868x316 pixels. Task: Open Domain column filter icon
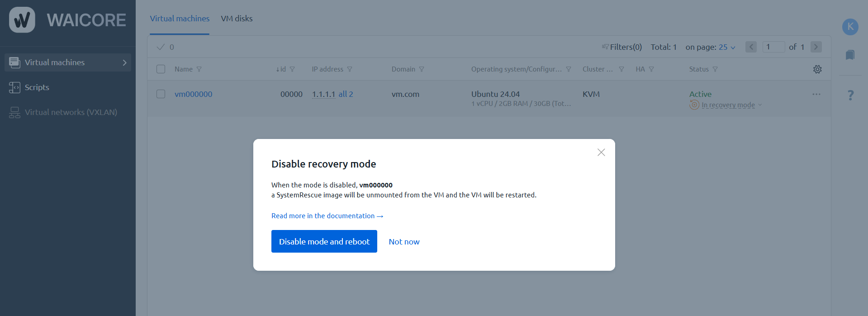pyautogui.click(x=422, y=69)
